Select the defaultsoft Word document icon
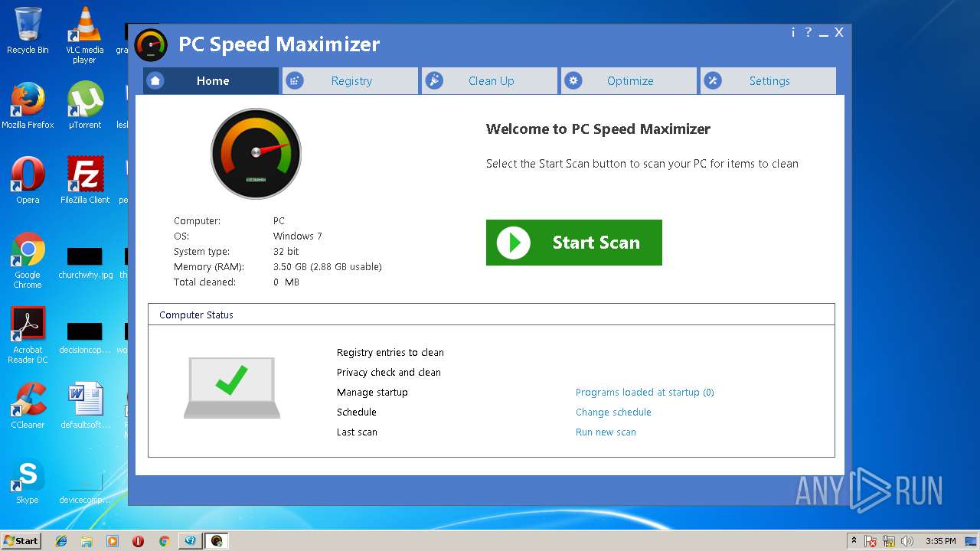The width and height of the screenshot is (980, 551). 85,406
